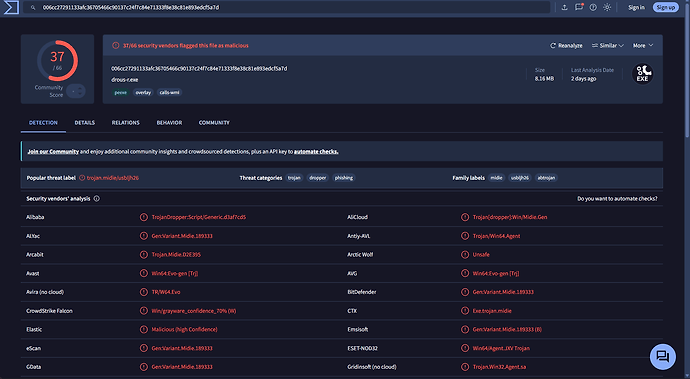Click the alert icon beside Avast's detection
The width and height of the screenshot is (690, 379).
pyautogui.click(x=143, y=273)
